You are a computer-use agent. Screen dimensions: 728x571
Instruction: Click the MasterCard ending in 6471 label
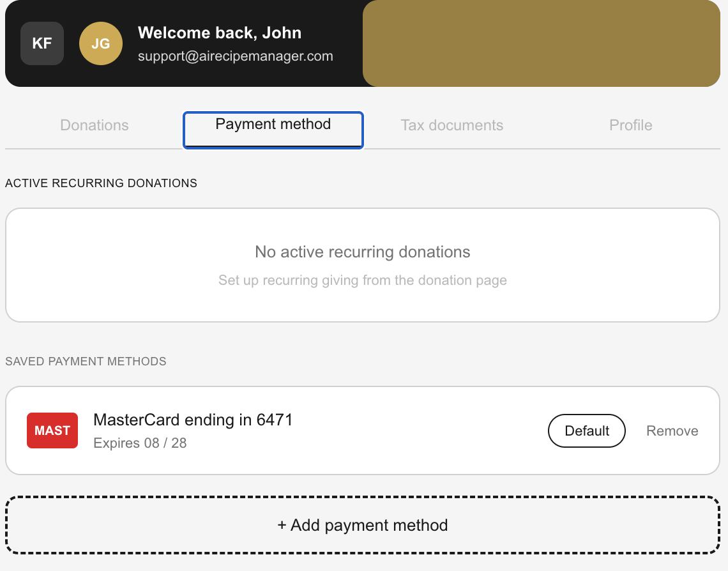tap(193, 420)
